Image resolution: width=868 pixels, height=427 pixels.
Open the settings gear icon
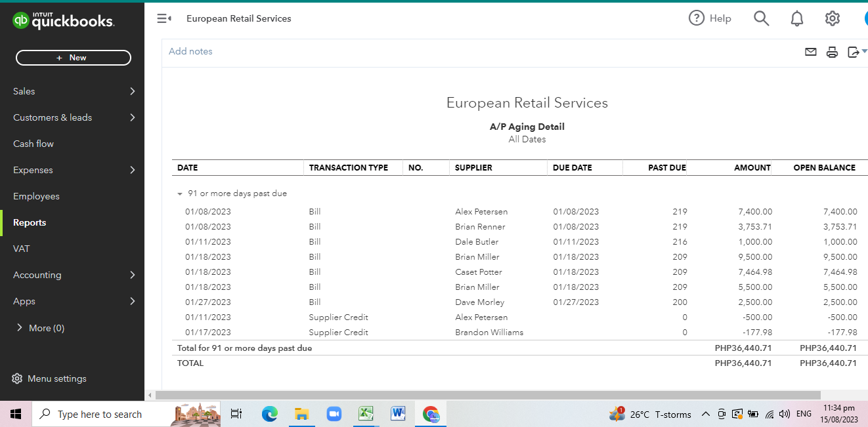832,18
